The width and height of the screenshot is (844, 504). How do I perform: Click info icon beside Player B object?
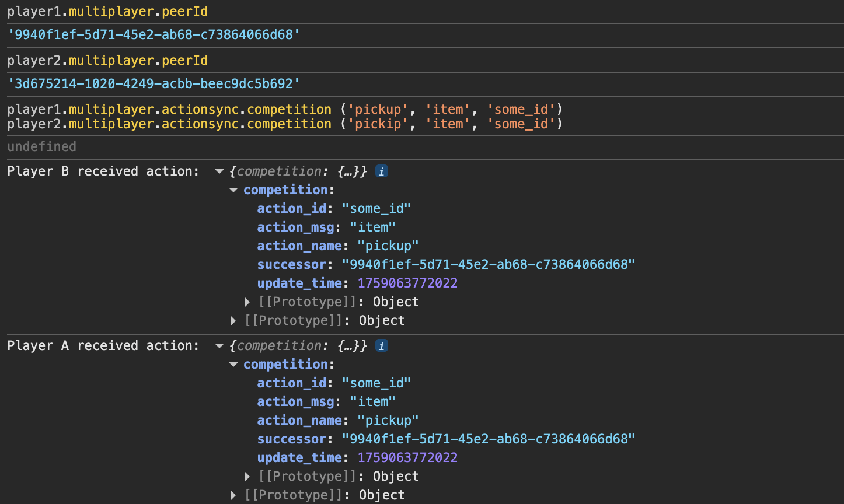382,171
